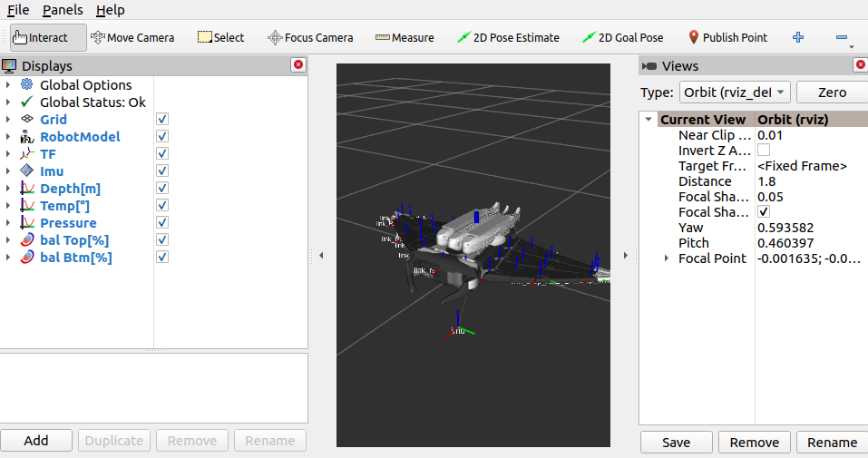868x458 pixels.
Task: Collapse the Current View section
Action: (x=649, y=119)
